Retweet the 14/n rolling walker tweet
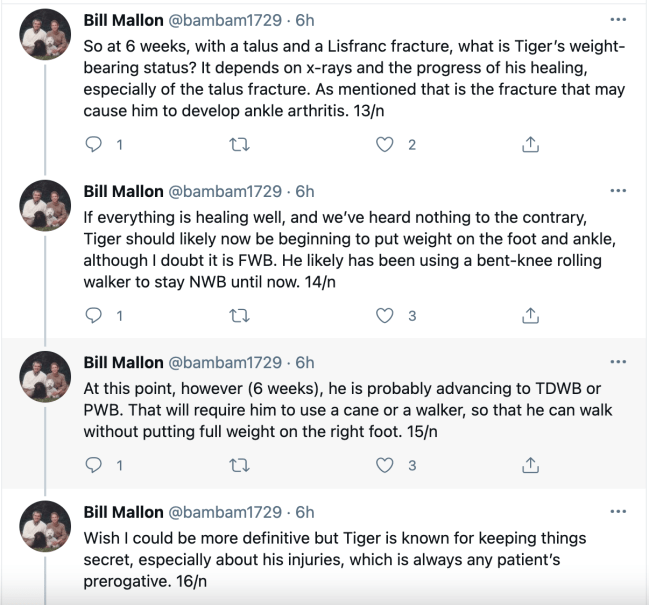 click(x=238, y=316)
